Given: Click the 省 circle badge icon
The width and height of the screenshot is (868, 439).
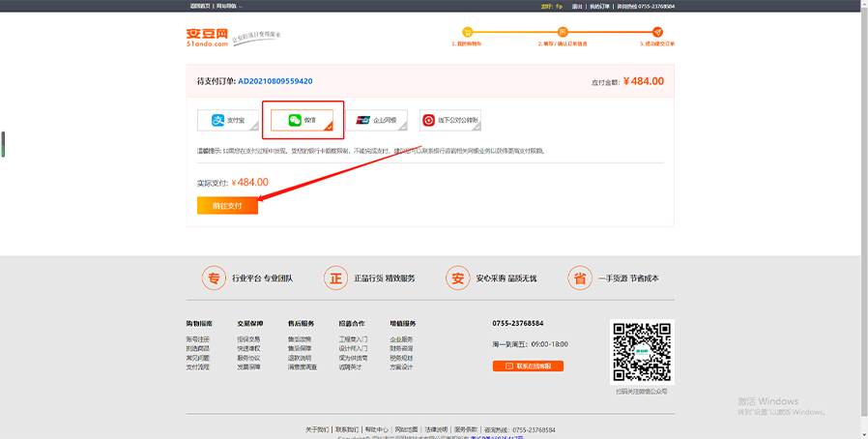Looking at the screenshot, I should (580, 278).
